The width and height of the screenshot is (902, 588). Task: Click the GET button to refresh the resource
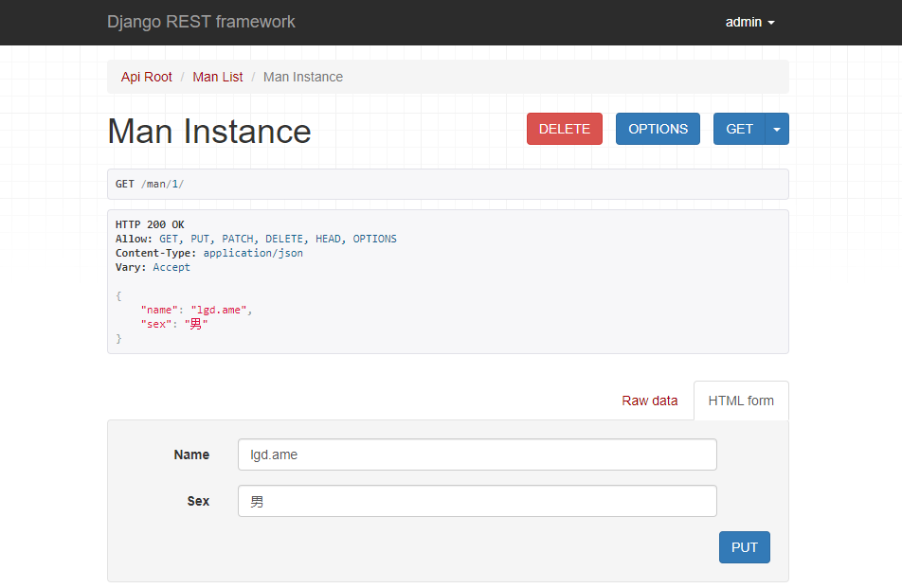pos(739,128)
